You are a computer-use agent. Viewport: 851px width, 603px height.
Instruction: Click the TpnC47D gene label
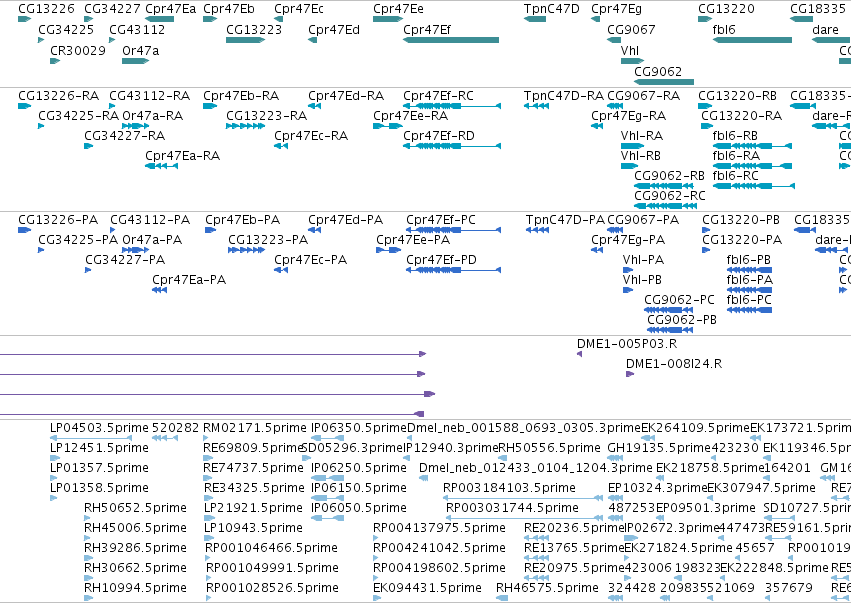(x=551, y=9)
